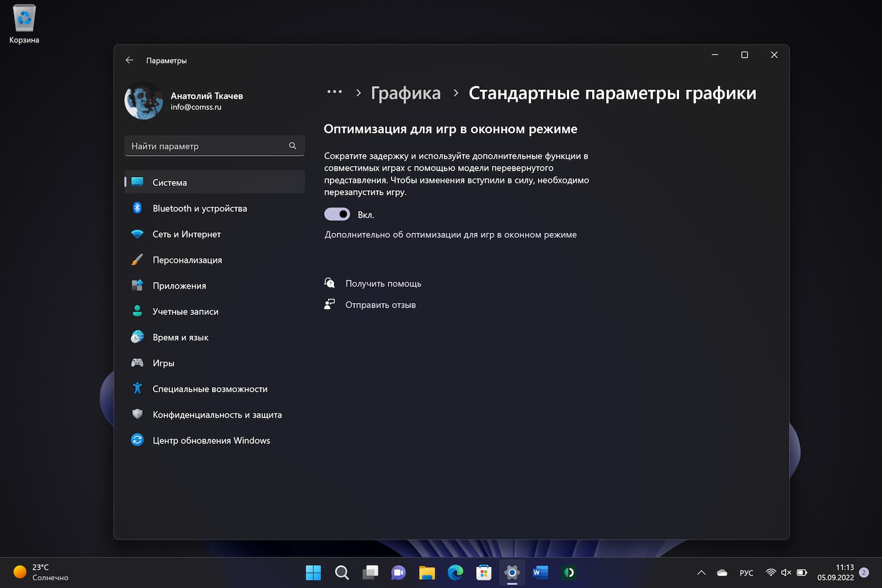The height and width of the screenshot is (588, 882).
Task: Select Сеть и Интернет in sidebar
Action: click(x=186, y=234)
